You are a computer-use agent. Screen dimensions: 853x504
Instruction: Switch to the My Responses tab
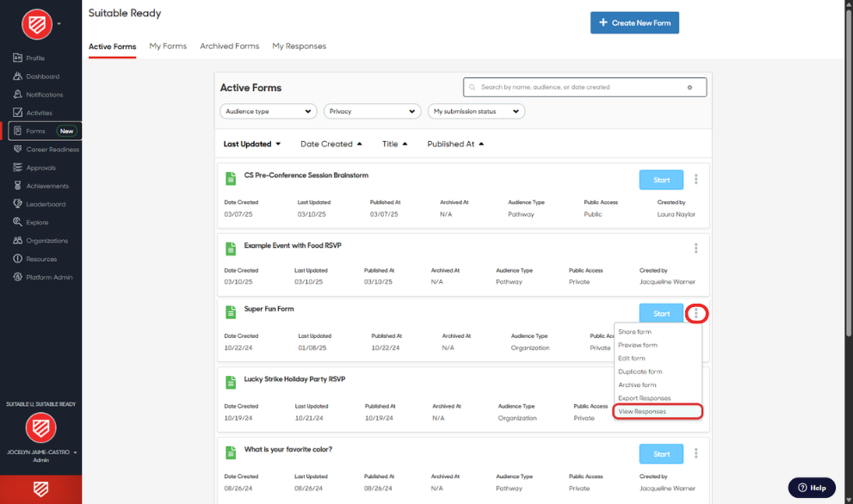click(300, 46)
